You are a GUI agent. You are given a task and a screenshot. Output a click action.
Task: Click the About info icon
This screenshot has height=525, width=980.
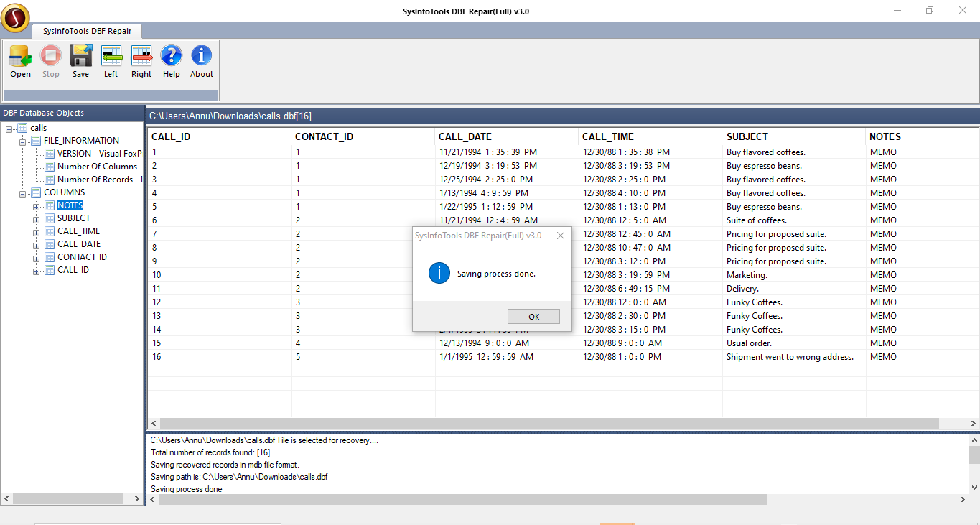[202, 56]
